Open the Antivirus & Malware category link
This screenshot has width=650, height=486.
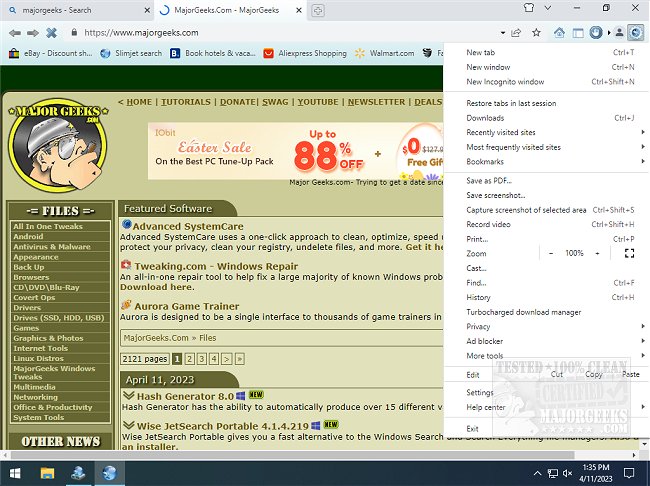point(52,246)
